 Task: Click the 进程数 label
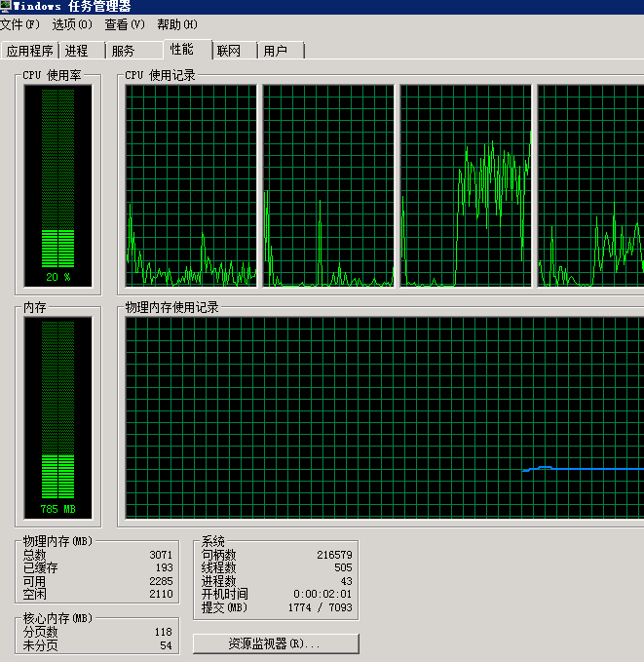(x=218, y=581)
